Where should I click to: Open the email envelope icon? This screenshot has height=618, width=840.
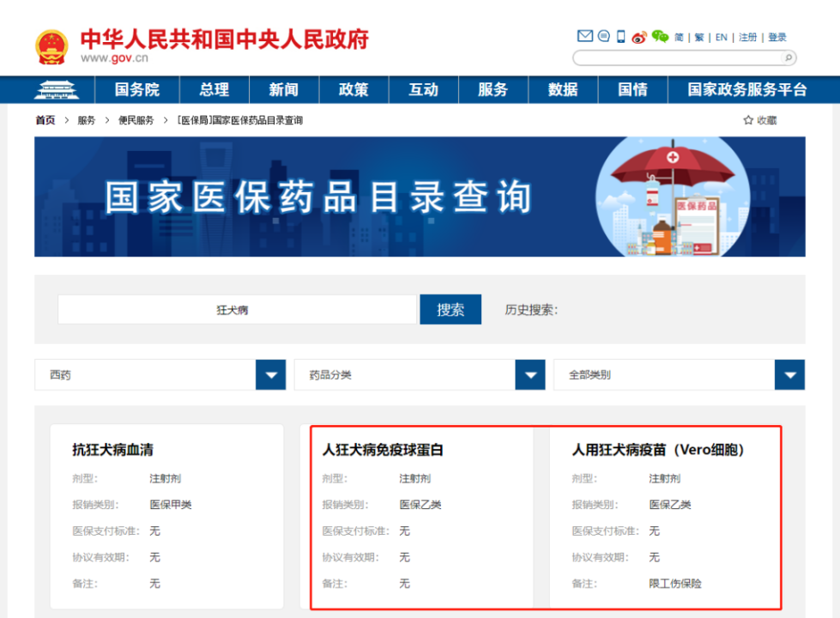[585, 36]
